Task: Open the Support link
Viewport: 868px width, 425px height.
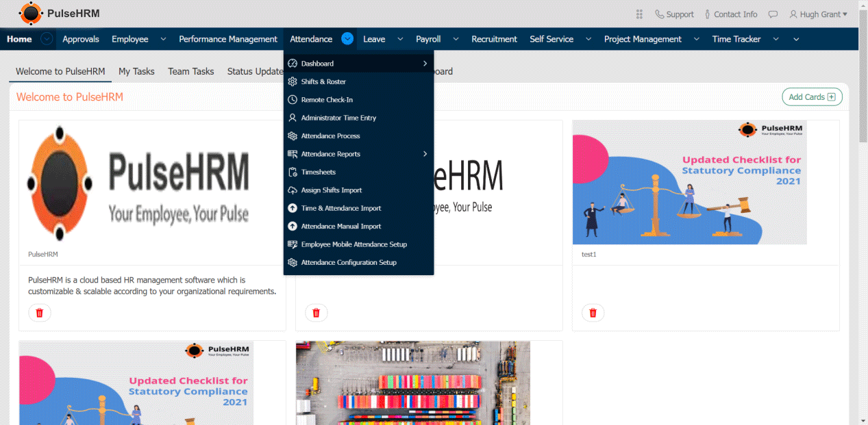Action: [x=674, y=14]
